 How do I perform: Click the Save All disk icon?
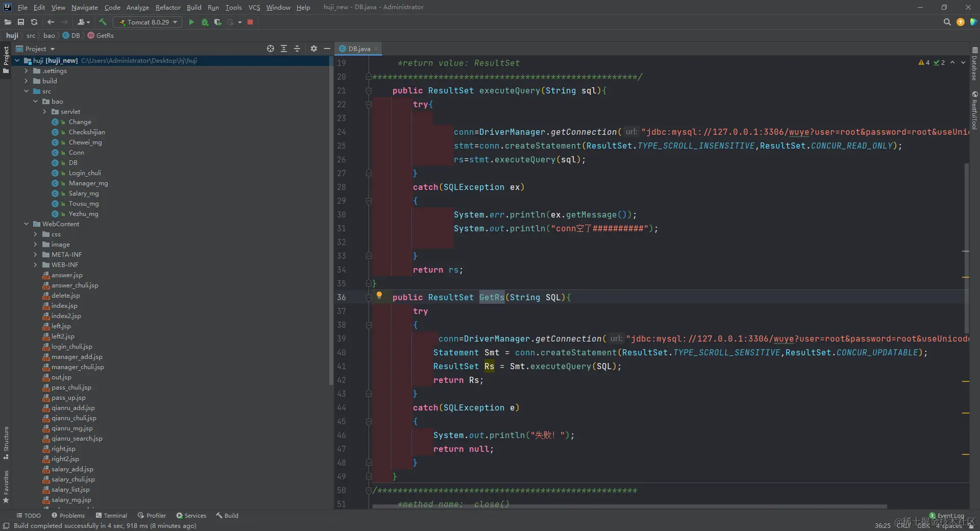(x=21, y=22)
